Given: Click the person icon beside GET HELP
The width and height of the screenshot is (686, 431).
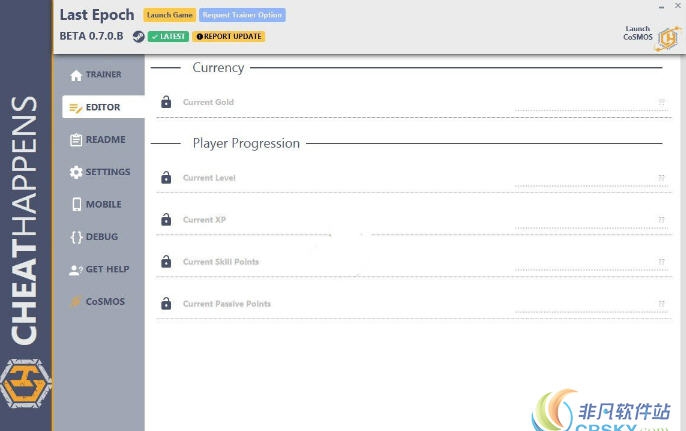Looking at the screenshot, I should 76,270.
